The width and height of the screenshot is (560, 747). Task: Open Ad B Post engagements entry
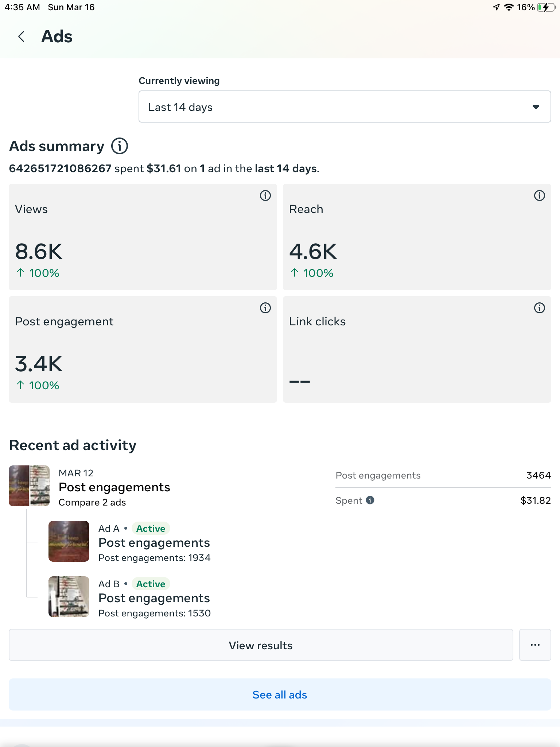154,598
